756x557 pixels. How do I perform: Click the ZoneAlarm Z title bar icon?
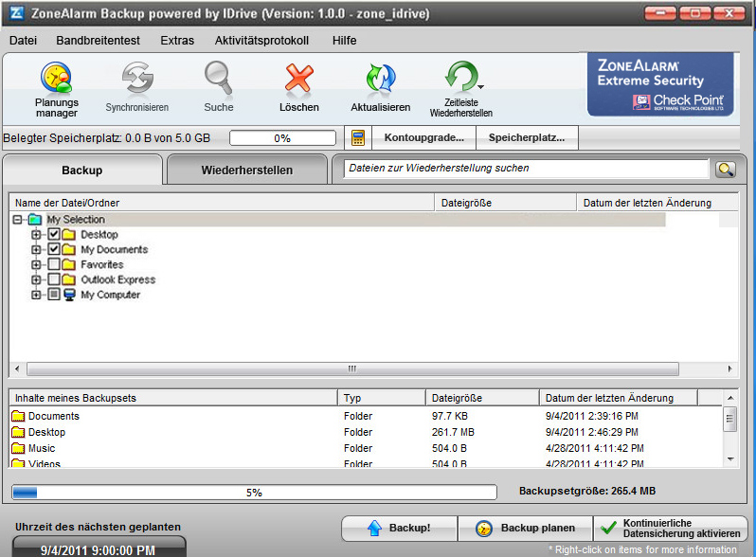click(x=17, y=13)
